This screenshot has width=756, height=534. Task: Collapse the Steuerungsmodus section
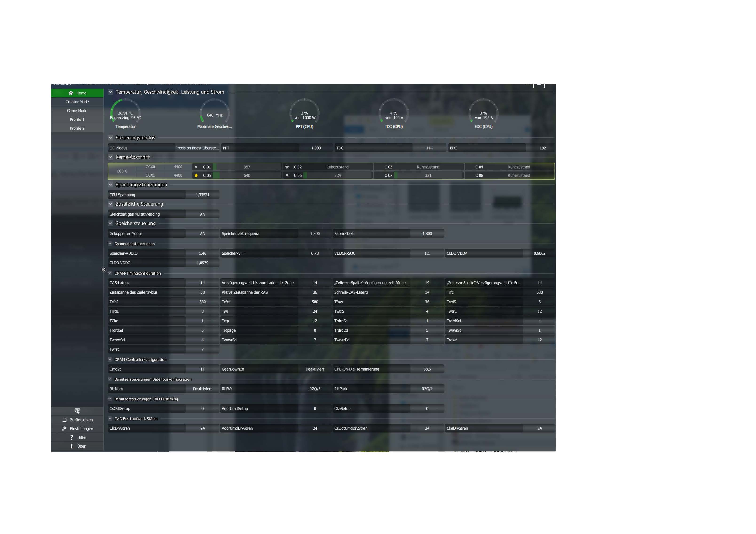pos(111,138)
